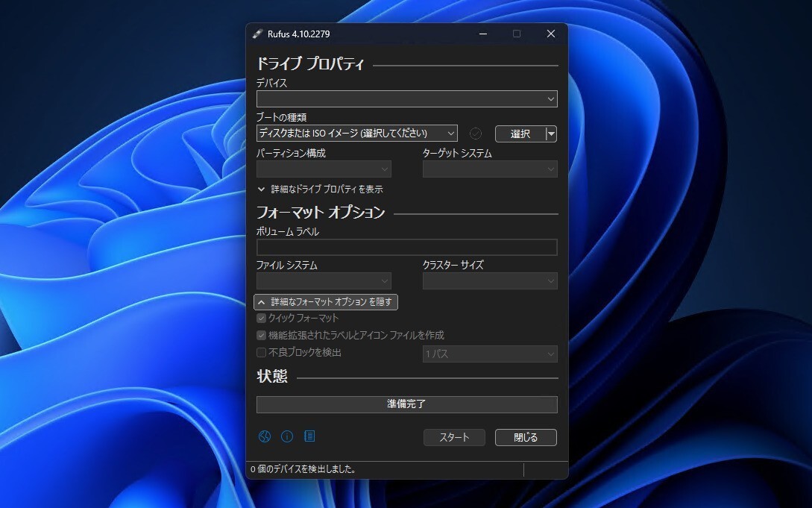812x508 pixels.
Task: Click the スタート button
Action: point(454,438)
